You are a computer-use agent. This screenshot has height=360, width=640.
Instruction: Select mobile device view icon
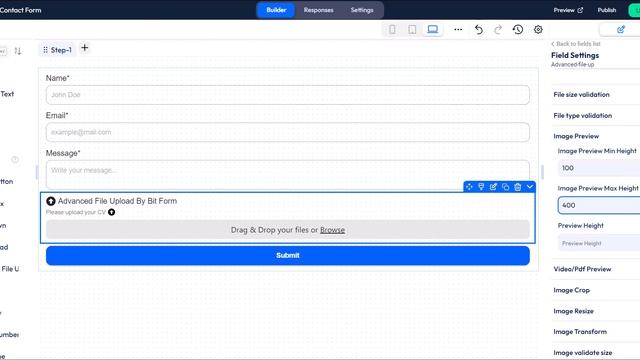[392, 29]
